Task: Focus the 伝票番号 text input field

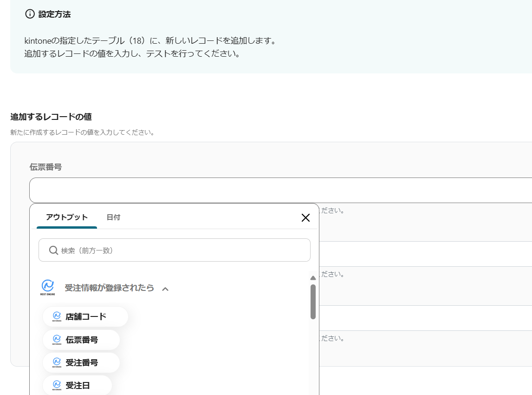Action: coord(279,190)
